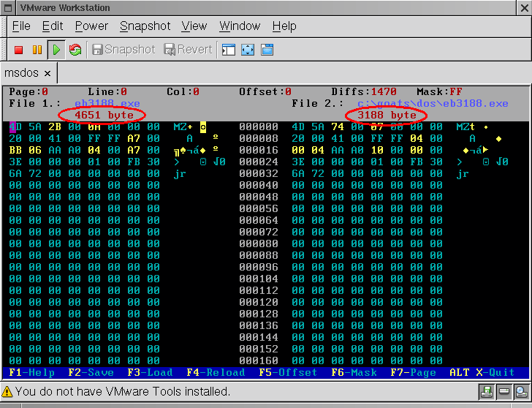Click F4-Reload in the bottom bar
Viewport: 532px width, 408px height.
[x=216, y=373]
